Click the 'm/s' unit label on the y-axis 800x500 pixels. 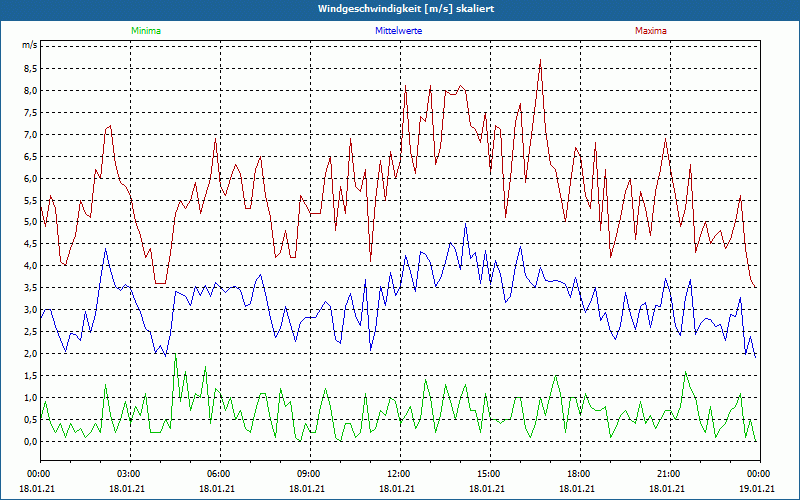coord(30,45)
